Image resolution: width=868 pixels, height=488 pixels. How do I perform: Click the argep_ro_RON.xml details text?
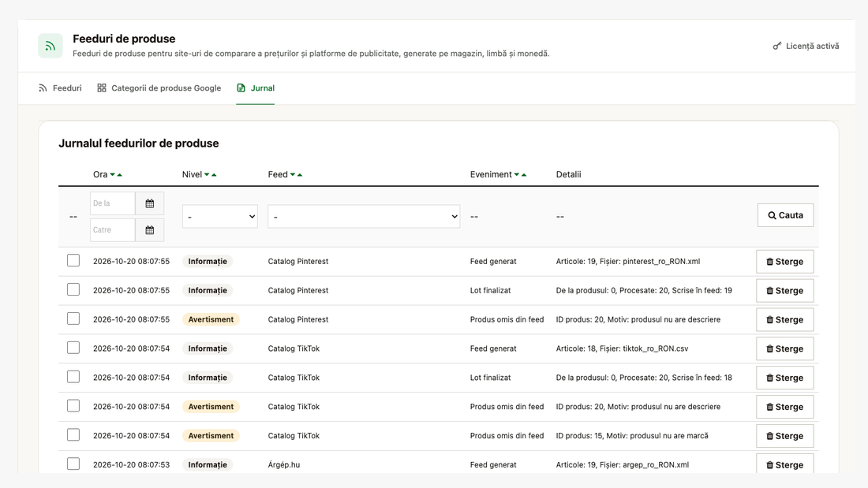click(623, 465)
